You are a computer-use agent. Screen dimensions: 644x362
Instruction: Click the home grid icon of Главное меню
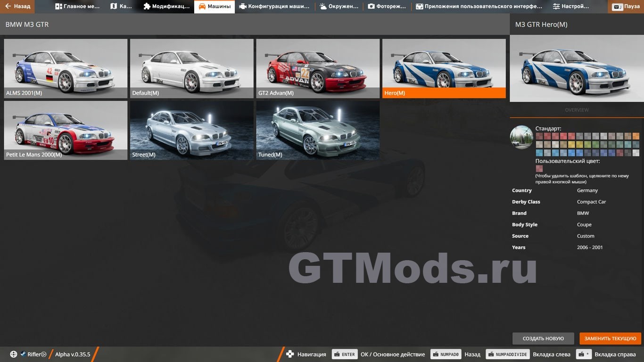click(x=58, y=7)
